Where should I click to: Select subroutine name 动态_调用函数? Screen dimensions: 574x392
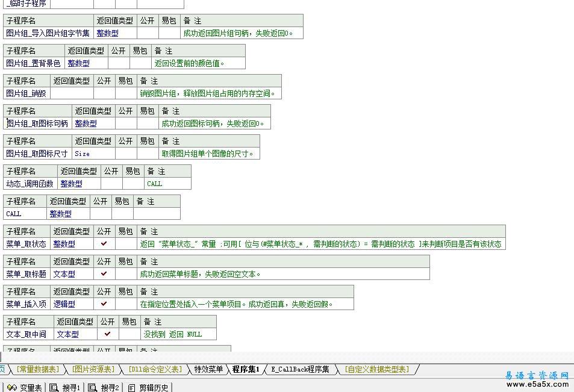click(x=30, y=184)
